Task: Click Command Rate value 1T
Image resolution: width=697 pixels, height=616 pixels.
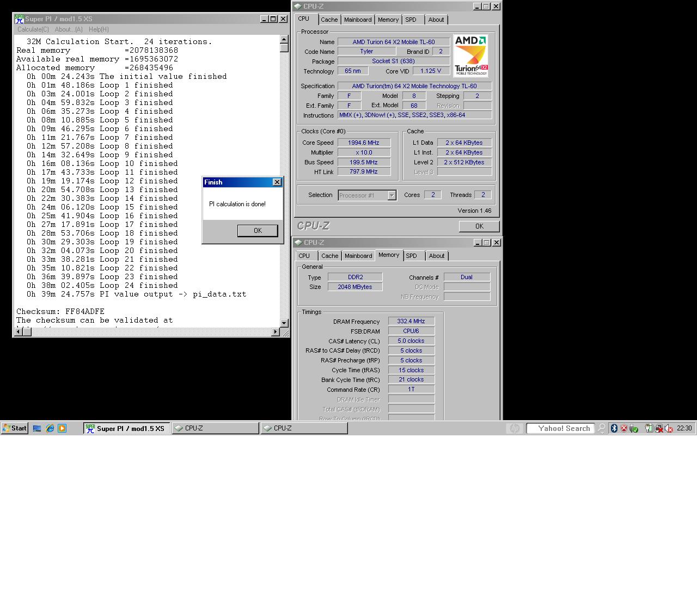Action: 411,390
